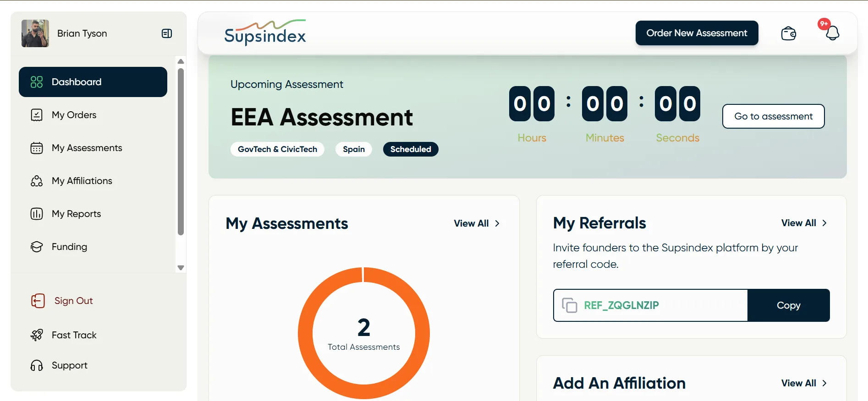
Task: Open the wallet icon in header
Action: (789, 33)
